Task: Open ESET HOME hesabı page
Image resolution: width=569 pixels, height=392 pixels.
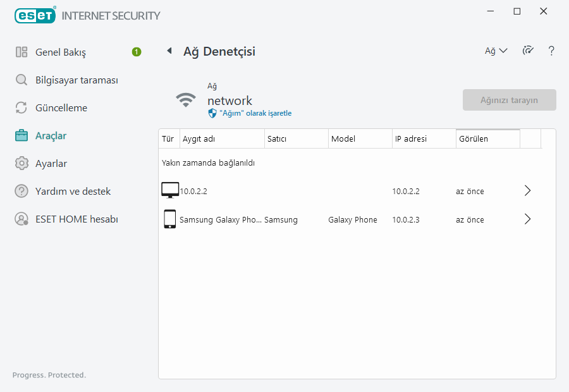Action: point(76,219)
